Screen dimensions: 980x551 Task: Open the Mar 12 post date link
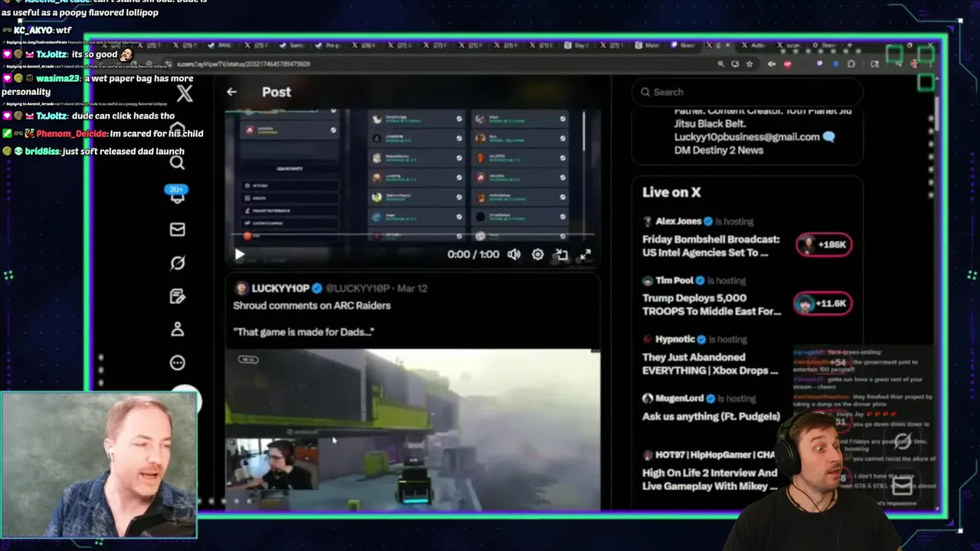[x=413, y=289]
